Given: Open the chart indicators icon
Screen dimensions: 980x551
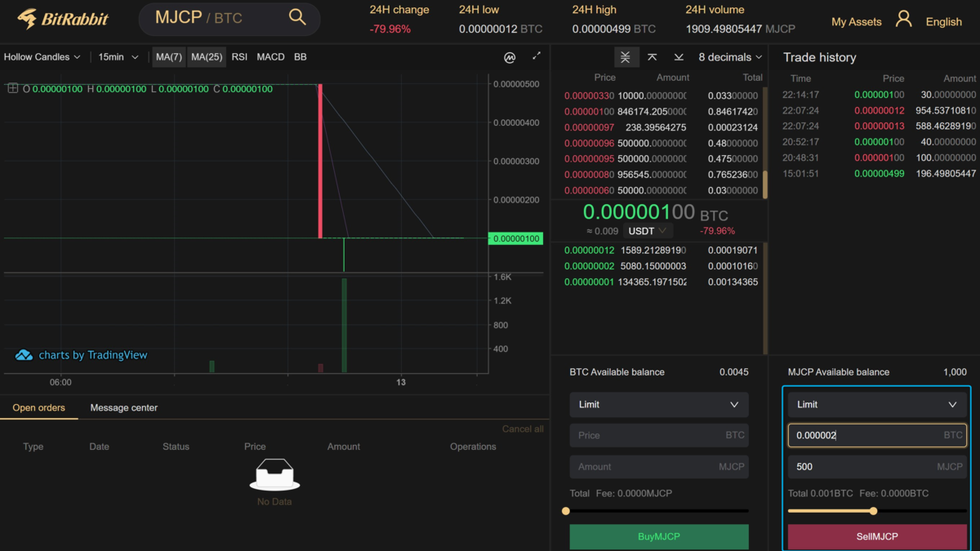Looking at the screenshot, I should (510, 57).
